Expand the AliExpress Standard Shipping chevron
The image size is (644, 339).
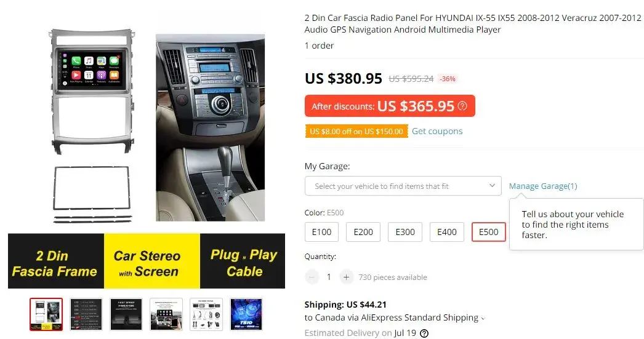click(x=483, y=319)
